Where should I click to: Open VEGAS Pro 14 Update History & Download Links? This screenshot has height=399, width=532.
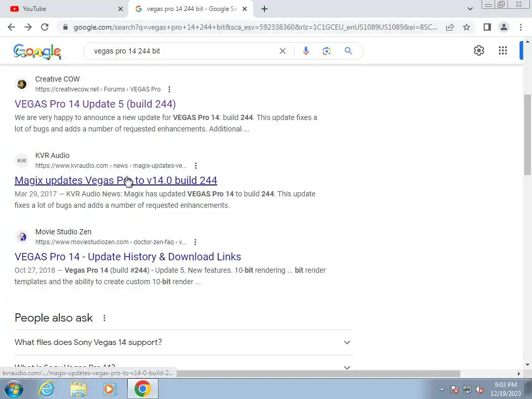[128, 257]
